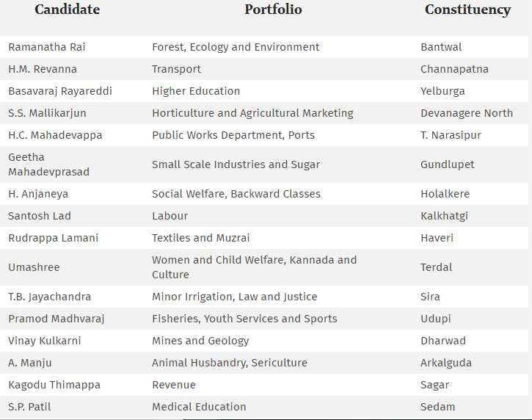Image resolution: width=532 pixels, height=420 pixels.
Task: Select Kagodu Thimappa candidate cell
Action: pos(54,385)
